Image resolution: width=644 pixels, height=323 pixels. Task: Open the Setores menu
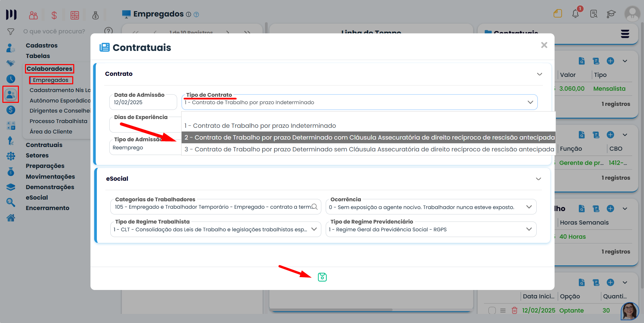37,155
